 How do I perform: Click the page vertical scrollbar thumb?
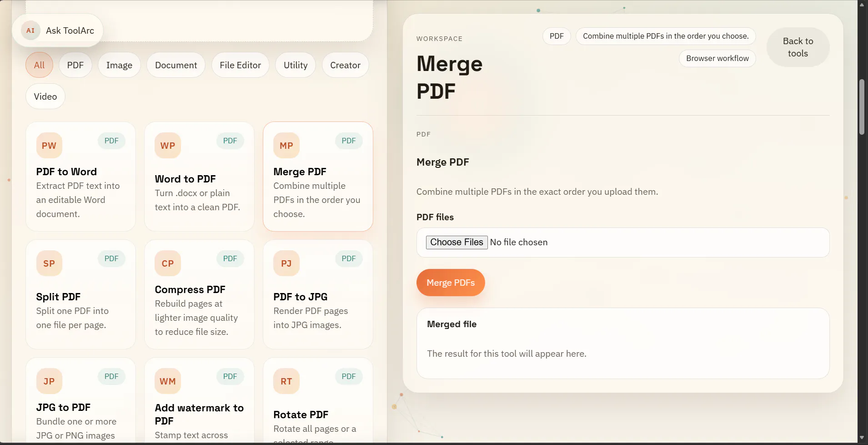[862, 107]
